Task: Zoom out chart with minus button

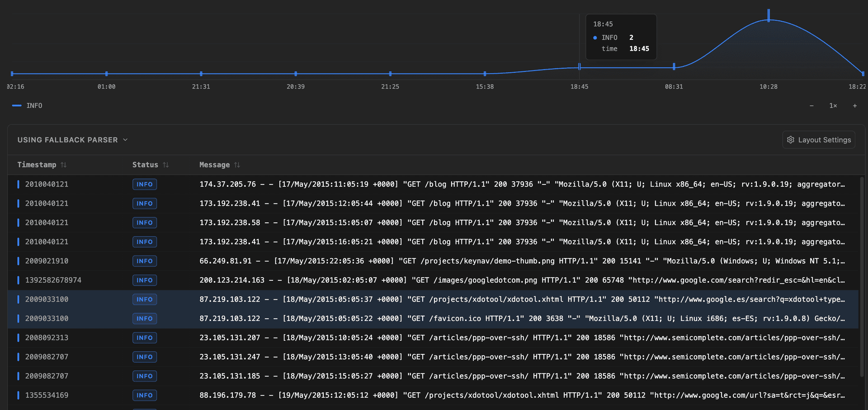Action: coord(811,105)
